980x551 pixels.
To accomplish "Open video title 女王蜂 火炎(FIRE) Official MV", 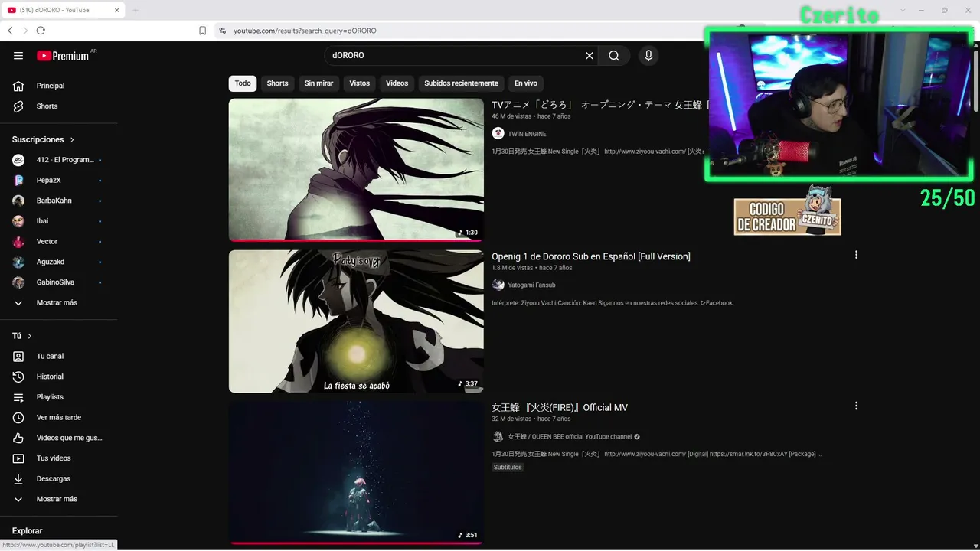I will (x=560, y=408).
